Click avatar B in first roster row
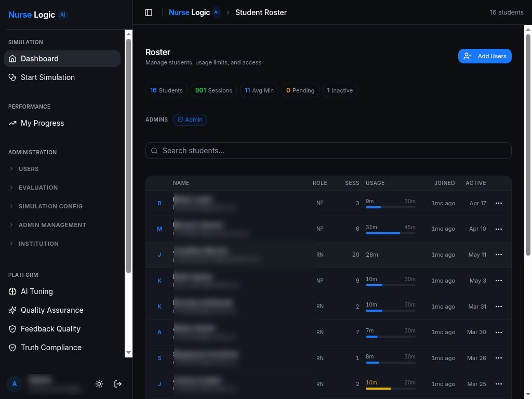 pyautogui.click(x=159, y=203)
